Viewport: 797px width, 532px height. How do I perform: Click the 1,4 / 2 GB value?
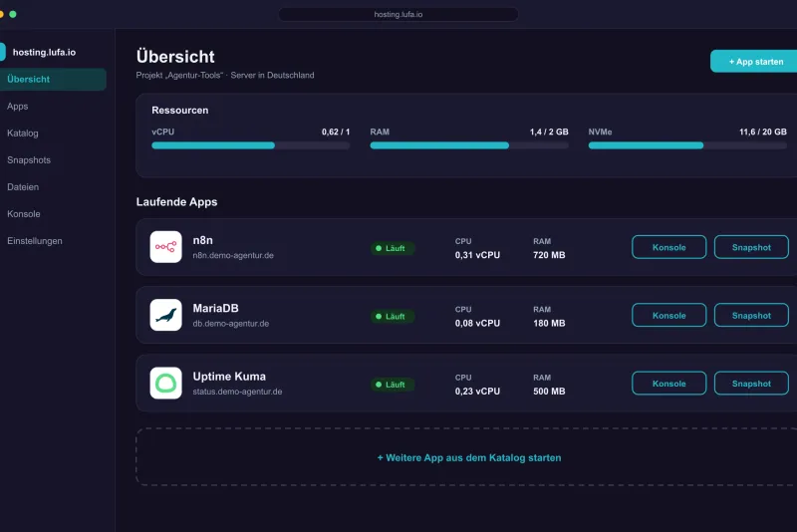tap(549, 133)
